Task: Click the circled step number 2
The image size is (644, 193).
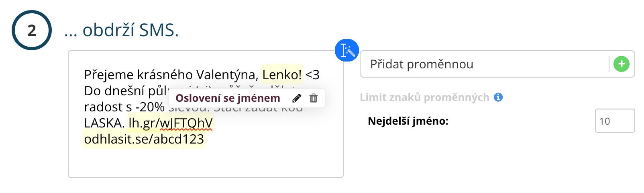Action: [x=32, y=30]
